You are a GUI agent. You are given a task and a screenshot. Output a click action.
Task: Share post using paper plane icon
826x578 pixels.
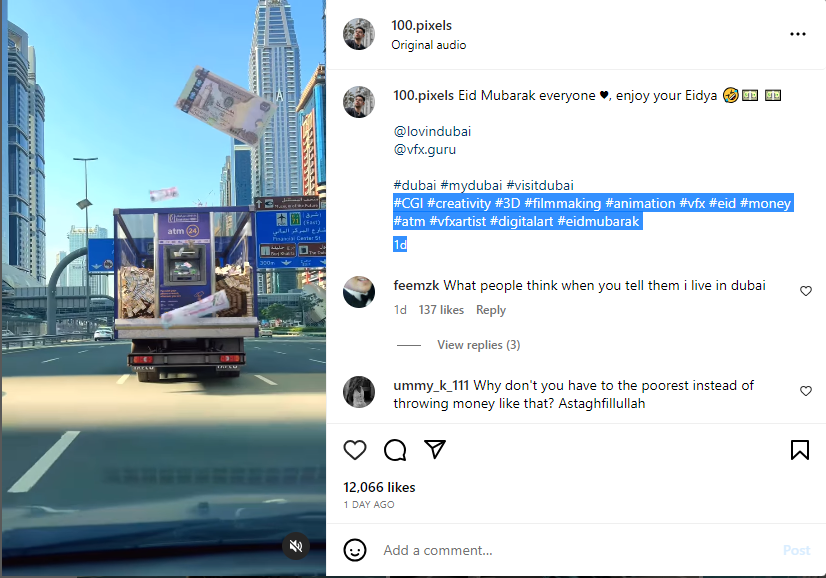click(435, 449)
